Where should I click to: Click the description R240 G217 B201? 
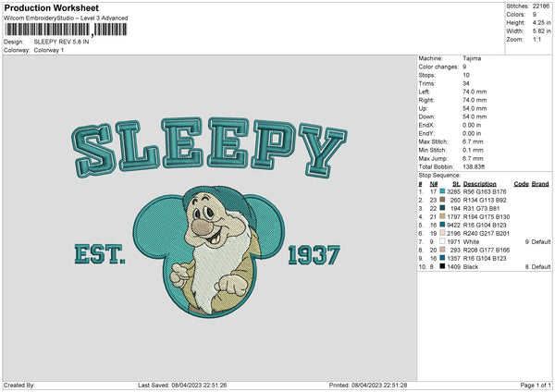point(487,233)
